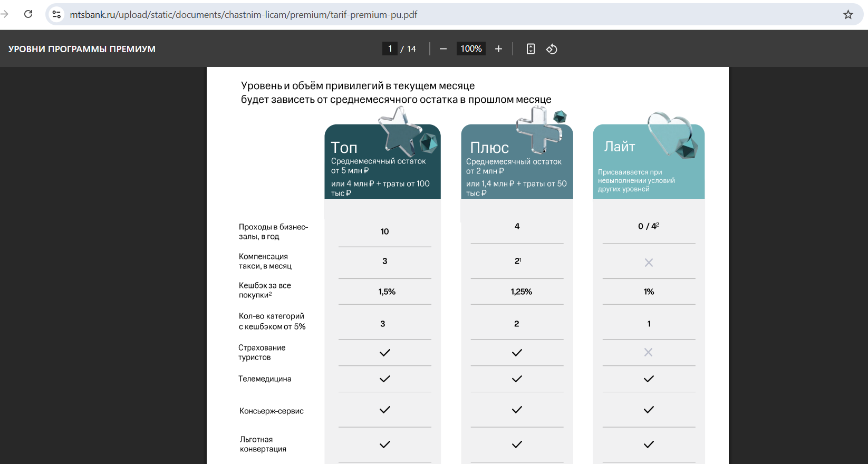Click the 100% zoom level field
Viewport: 868px width, 464px height.
coord(471,49)
